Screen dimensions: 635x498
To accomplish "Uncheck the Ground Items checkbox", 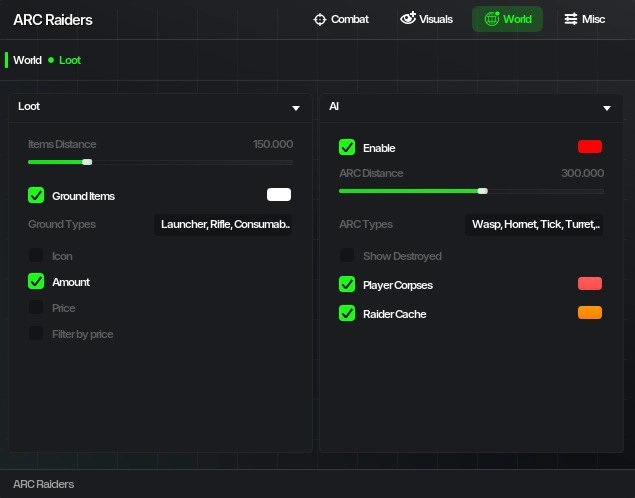I will [x=36, y=196].
